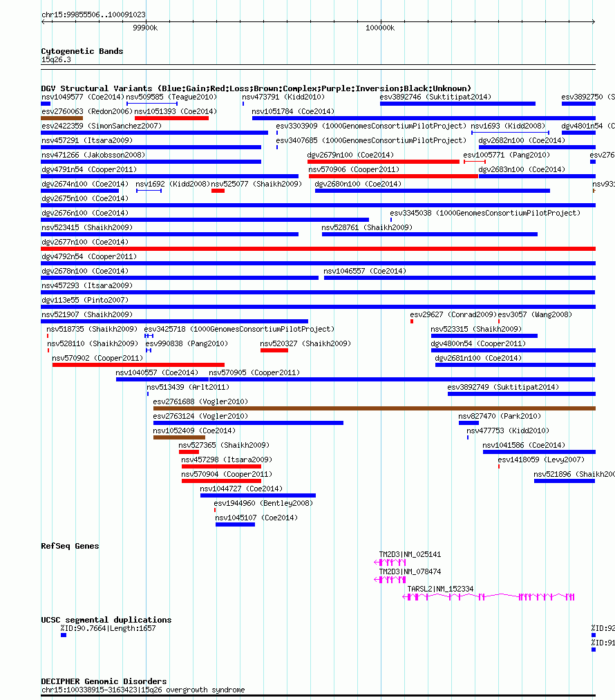The width and height of the screenshot is (615, 700).
Task: Select the TARSL2|NM_152334 gene model
Action: [x=489, y=597]
